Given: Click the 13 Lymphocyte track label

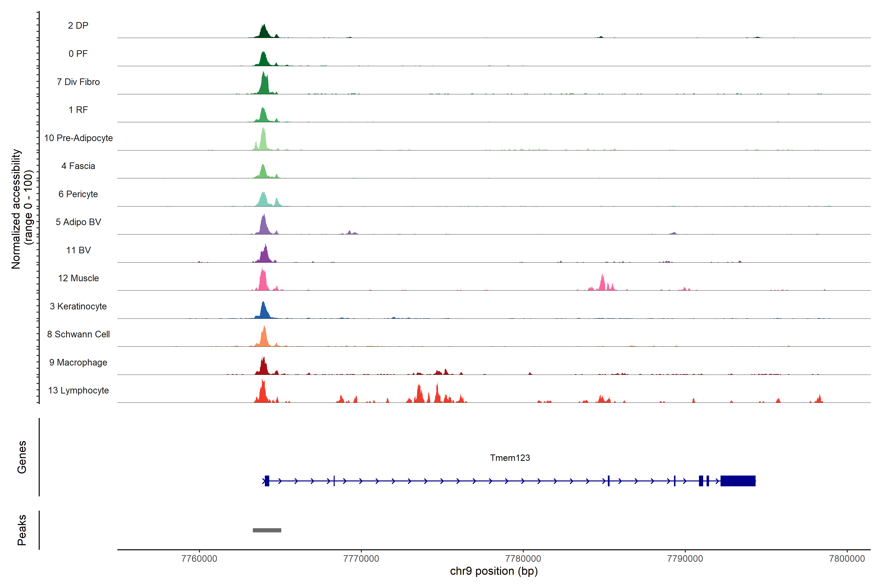Looking at the screenshot, I should click(x=78, y=390).
